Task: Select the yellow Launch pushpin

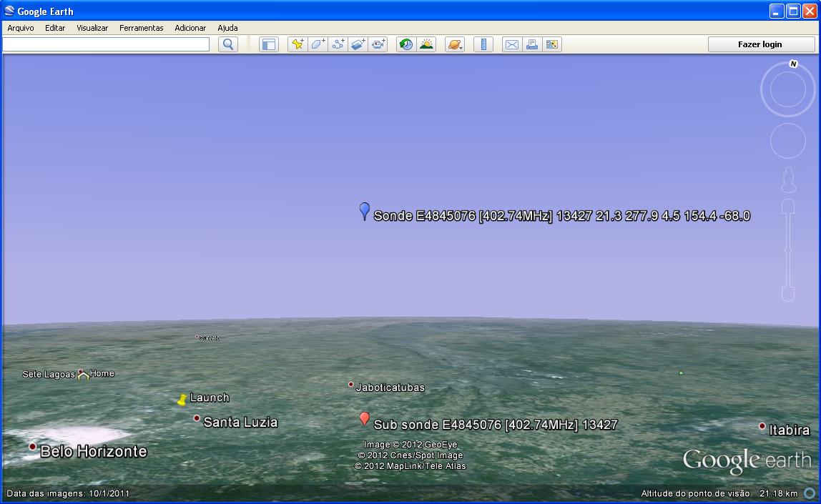Action: tap(182, 400)
